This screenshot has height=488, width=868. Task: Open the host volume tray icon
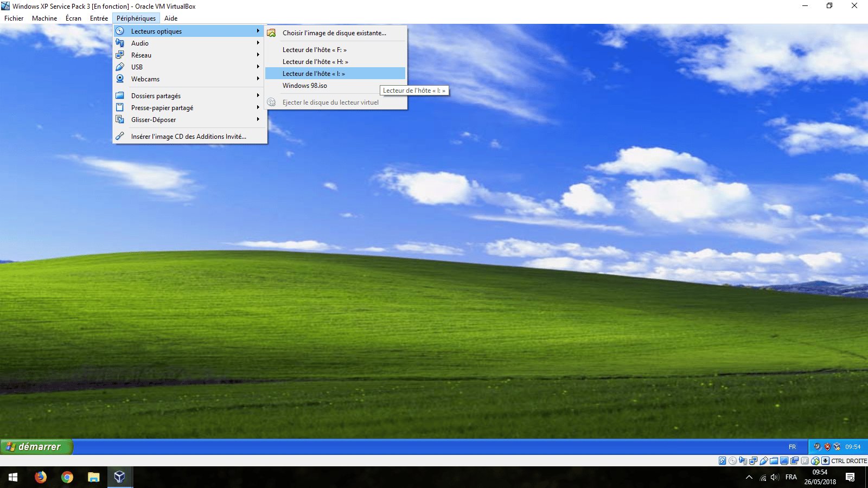(x=775, y=477)
